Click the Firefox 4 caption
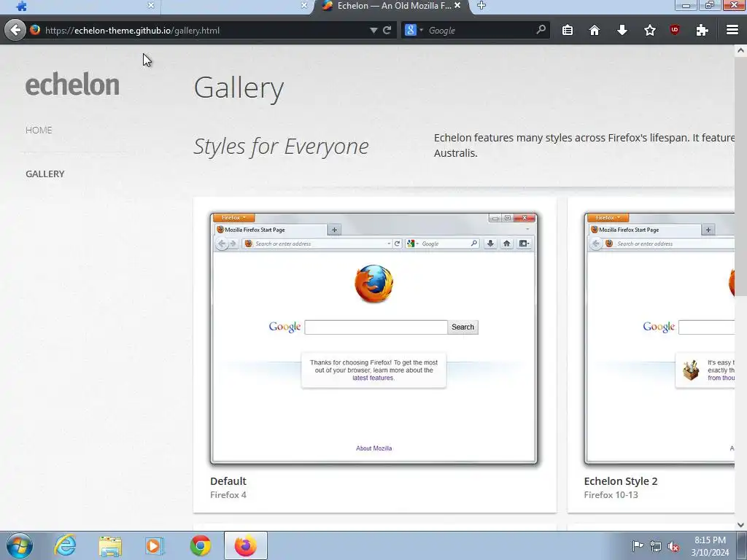Image resolution: width=747 pixels, height=560 pixels. 228,495
